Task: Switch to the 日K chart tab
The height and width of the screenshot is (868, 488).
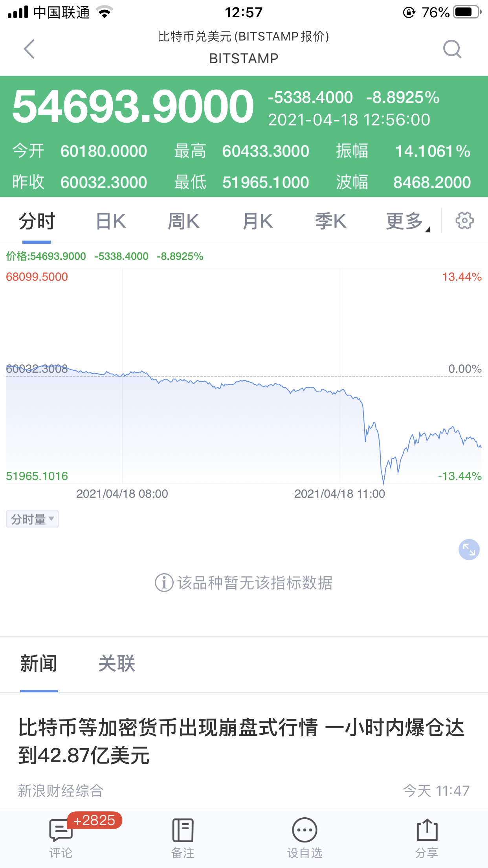Action: 111,221
